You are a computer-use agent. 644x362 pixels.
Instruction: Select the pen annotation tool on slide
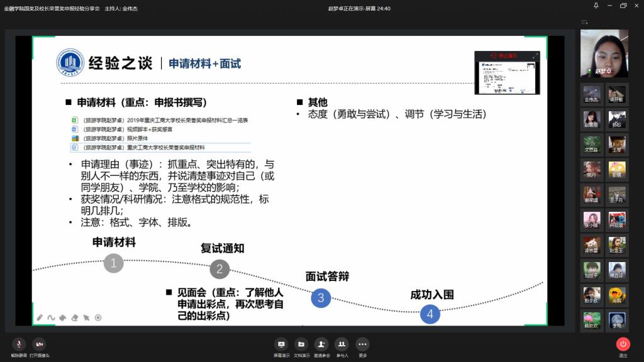[39, 317]
